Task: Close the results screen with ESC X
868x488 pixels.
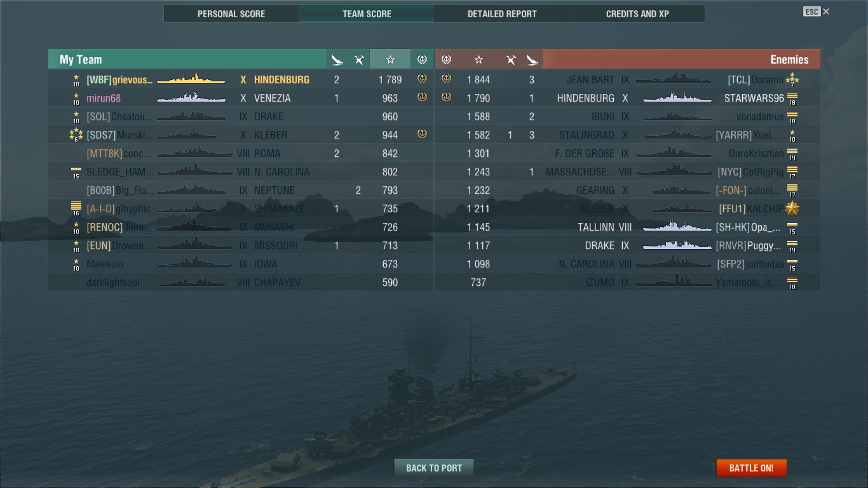Action: tap(817, 11)
